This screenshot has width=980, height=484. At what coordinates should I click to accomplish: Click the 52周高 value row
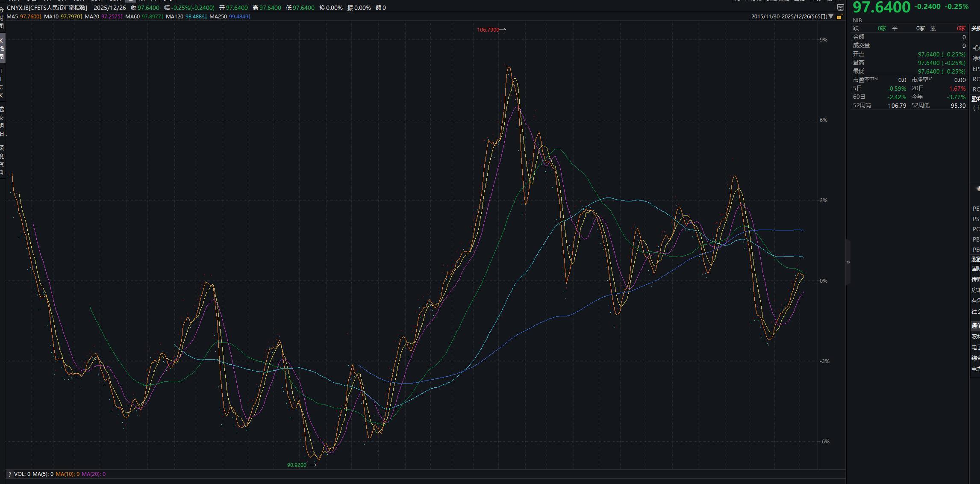coord(897,106)
